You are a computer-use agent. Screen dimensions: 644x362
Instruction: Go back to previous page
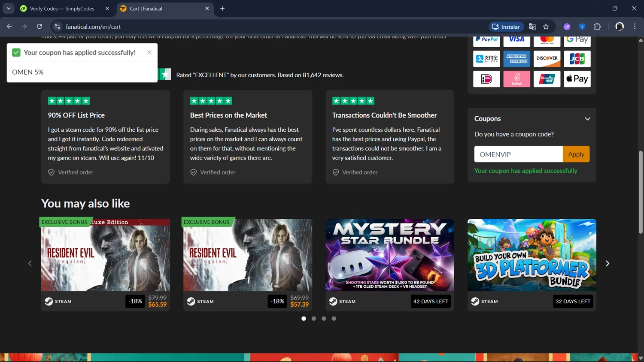(x=9, y=27)
